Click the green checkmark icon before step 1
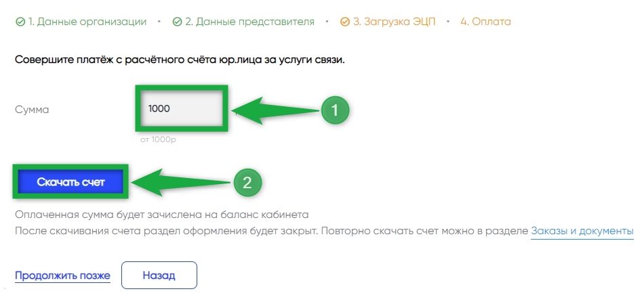The width and height of the screenshot is (644, 306). click(x=20, y=22)
